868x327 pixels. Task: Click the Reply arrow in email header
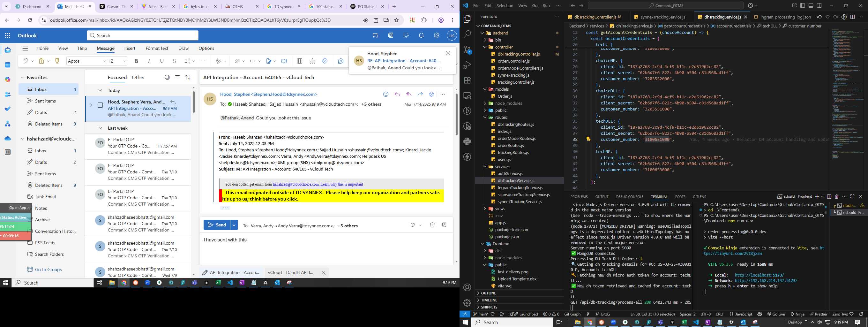[x=397, y=95]
